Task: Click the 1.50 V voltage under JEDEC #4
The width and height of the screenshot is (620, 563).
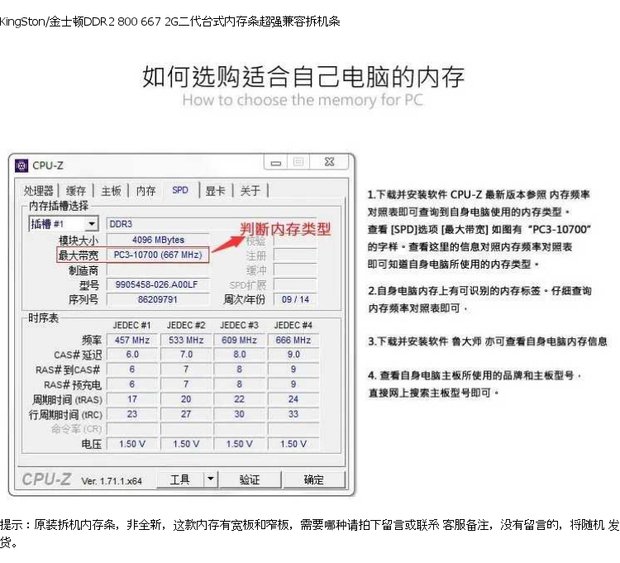Action: point(293,444)
